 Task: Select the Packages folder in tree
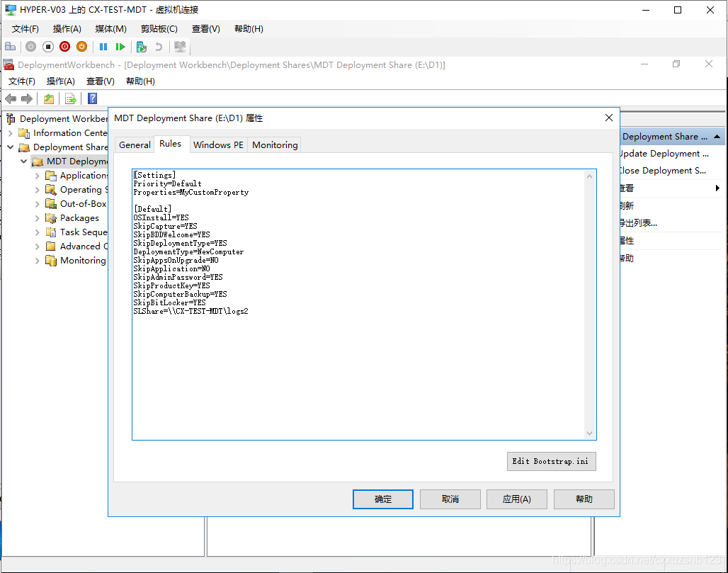pyautogui.click(x=72, y=217)
